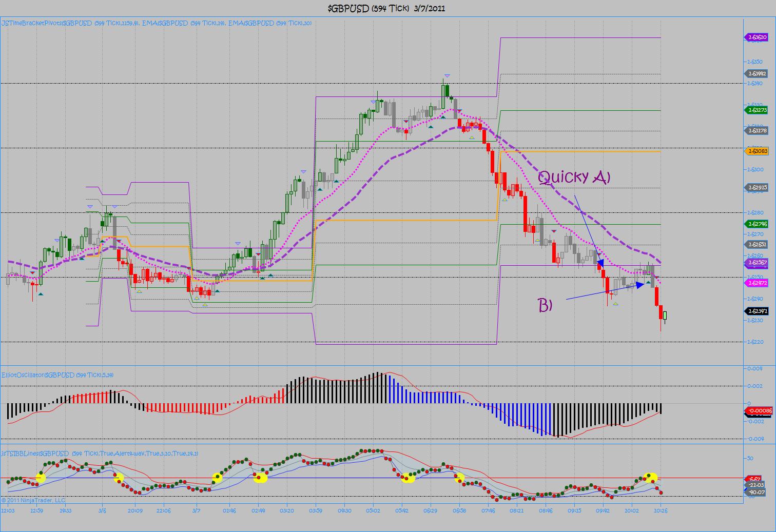Image resolution: width=776 pixels, height=532 pixels.
Task: Click the black 1.62341 last price marker
Action: point(756,311)
